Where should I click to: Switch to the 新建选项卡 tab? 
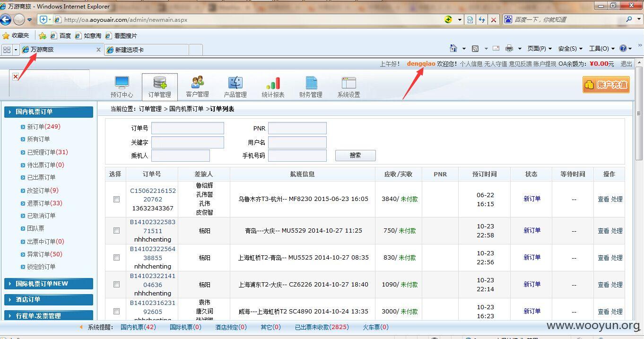point(147,50)
